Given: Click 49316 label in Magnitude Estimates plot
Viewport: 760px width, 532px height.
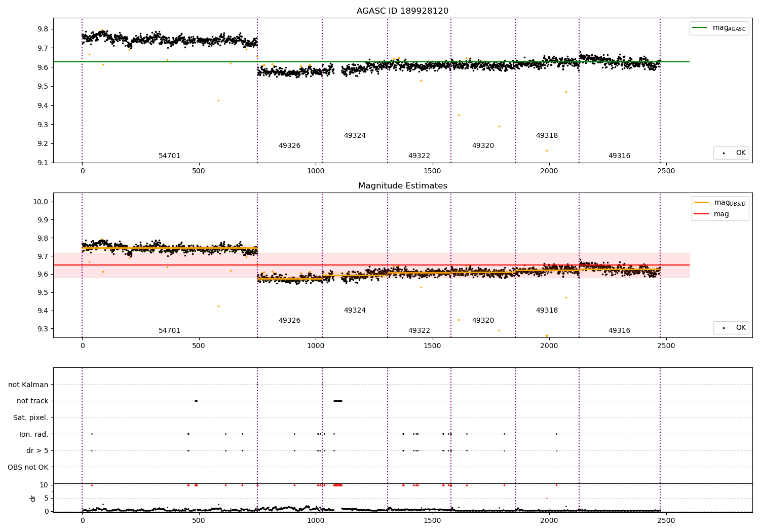Looking at the screenshot, I should 619,331.
